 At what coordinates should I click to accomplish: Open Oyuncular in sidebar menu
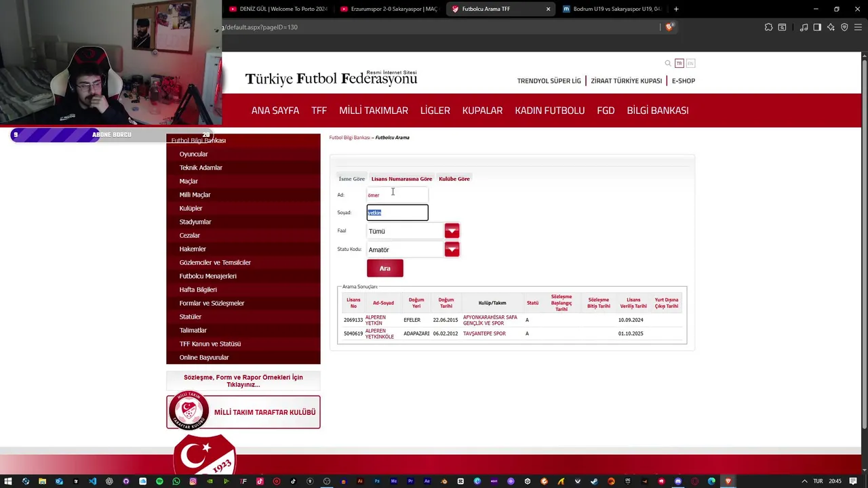(194, 154)
